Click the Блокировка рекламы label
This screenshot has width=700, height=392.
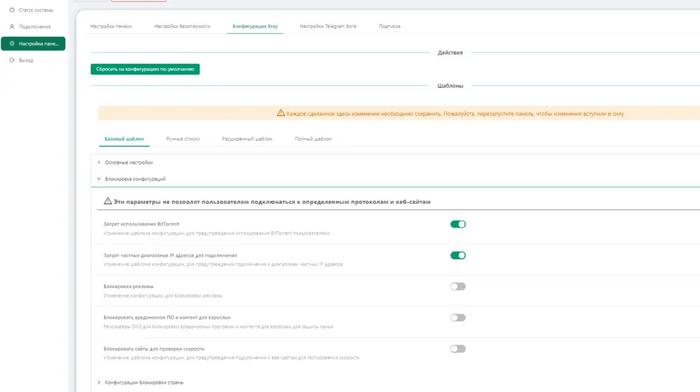[x=129, y=286]
